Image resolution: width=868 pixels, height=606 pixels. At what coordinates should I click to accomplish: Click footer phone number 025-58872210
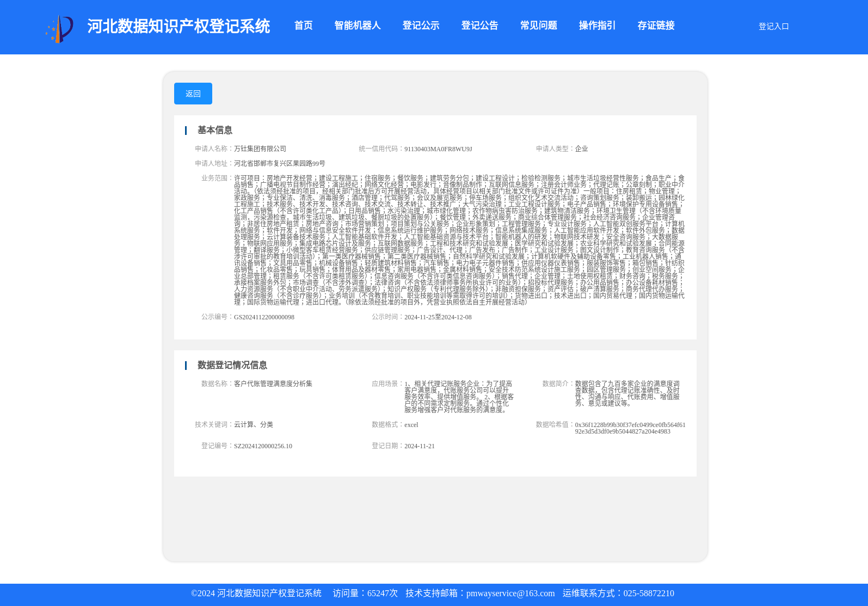pos(649,593)
